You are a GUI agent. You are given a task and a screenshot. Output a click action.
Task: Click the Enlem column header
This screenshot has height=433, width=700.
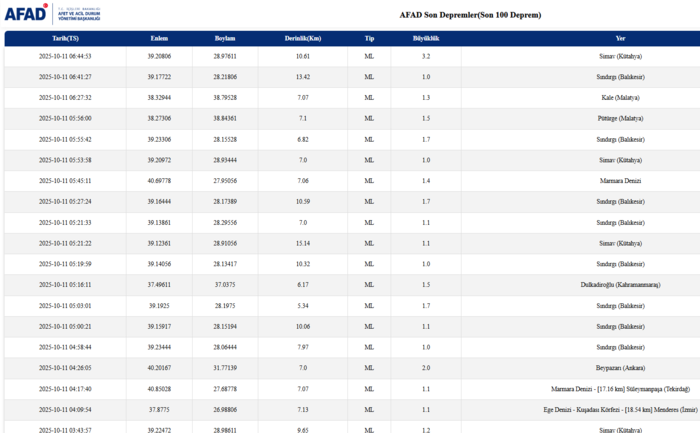(159, 38)
